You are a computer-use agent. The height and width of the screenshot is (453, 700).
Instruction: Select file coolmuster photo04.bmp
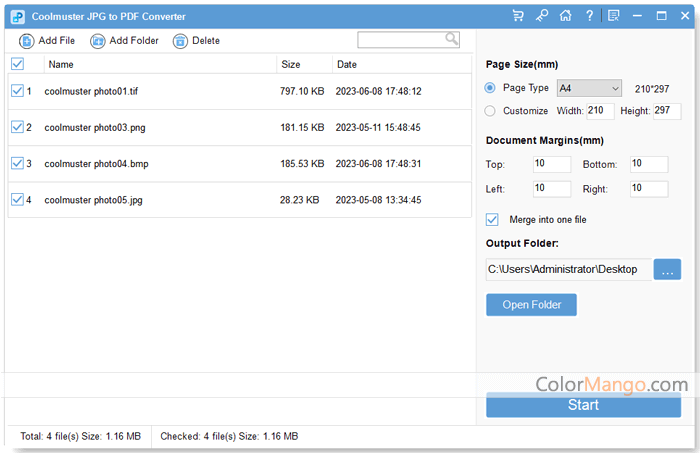click(96, 164)
